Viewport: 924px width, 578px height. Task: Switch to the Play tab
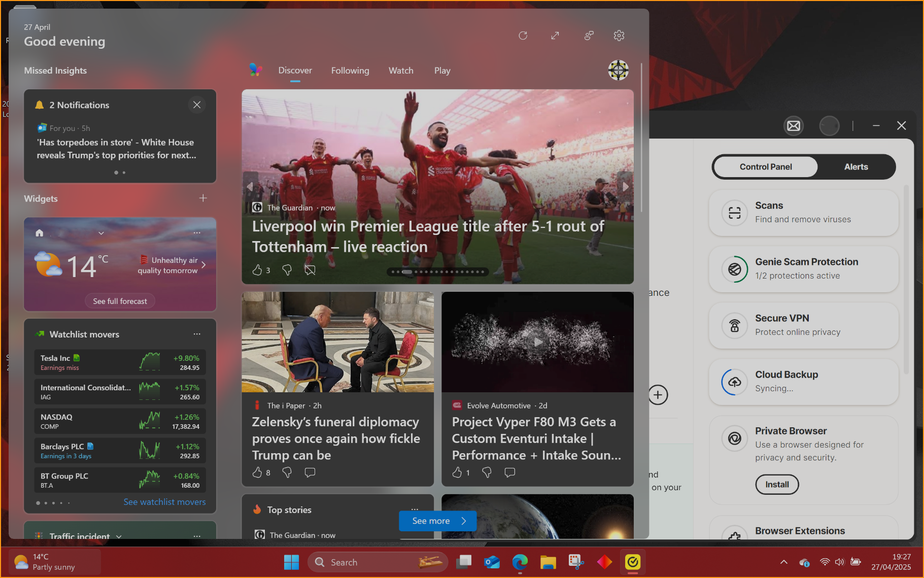coord(442,71)
